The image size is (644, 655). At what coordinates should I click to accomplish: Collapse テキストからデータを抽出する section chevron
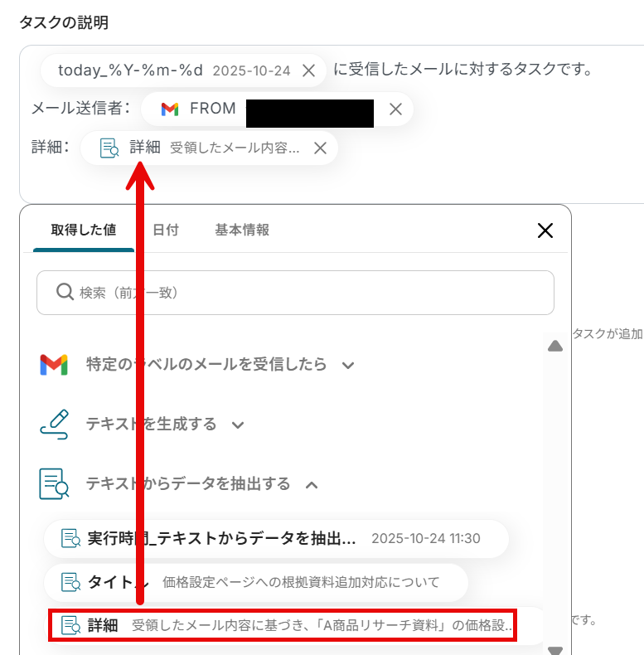[312, 485]
